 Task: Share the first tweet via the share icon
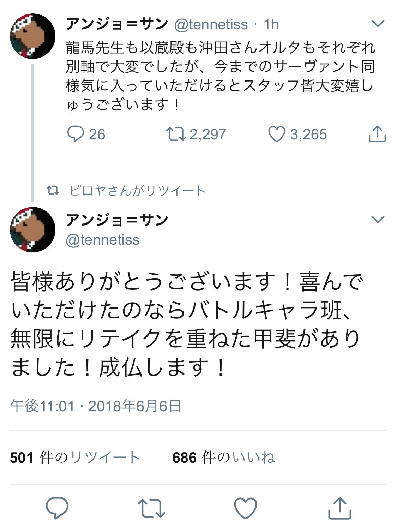377,134
